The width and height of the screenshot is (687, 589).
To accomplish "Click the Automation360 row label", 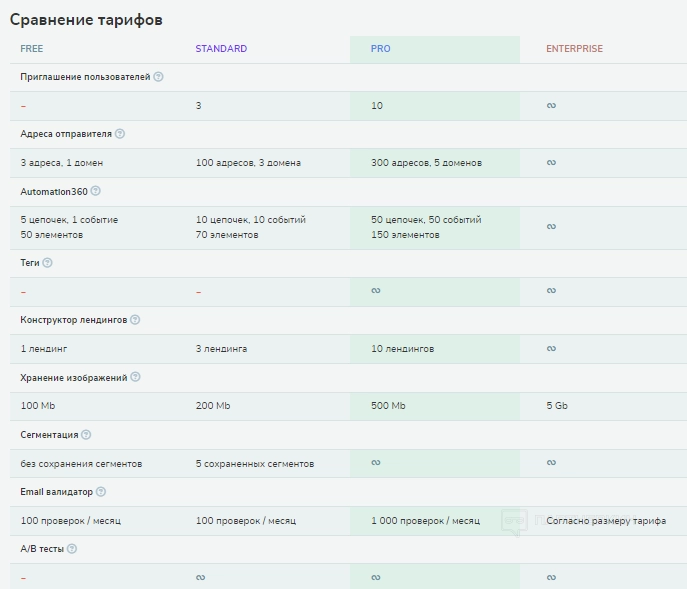I will tap(54, 192).
